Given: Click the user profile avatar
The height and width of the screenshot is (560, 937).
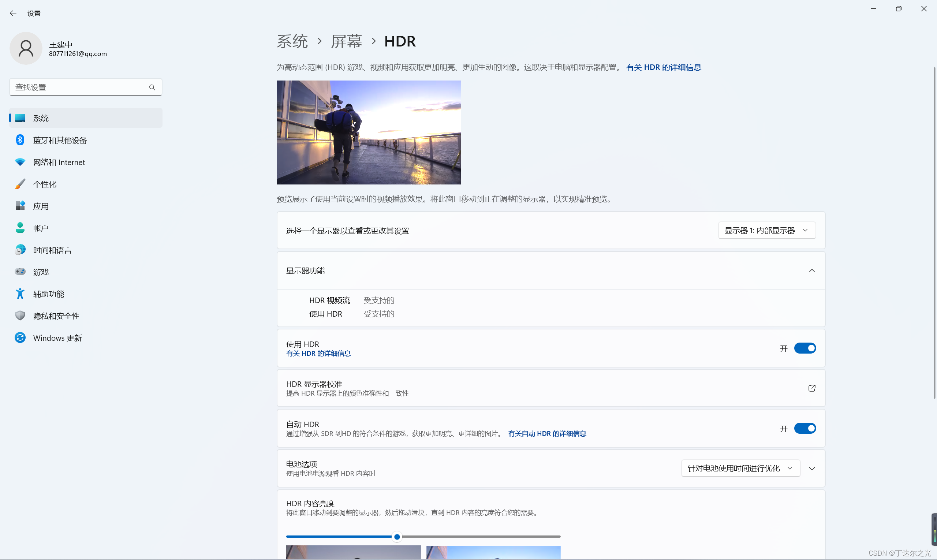Looking at the screenshot, I should [x=26, y=48].
